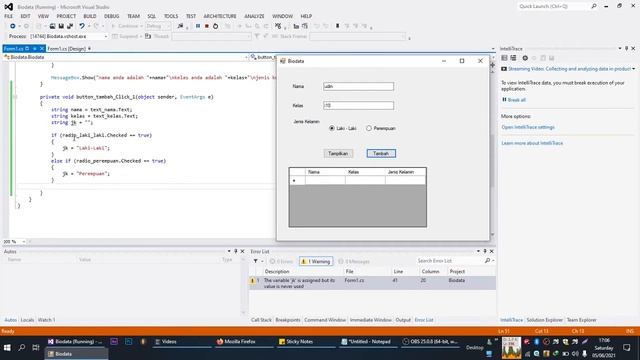Open the TOOLS menu
Viewport: 640px width, 360px height.
click(x=171, y=16)
